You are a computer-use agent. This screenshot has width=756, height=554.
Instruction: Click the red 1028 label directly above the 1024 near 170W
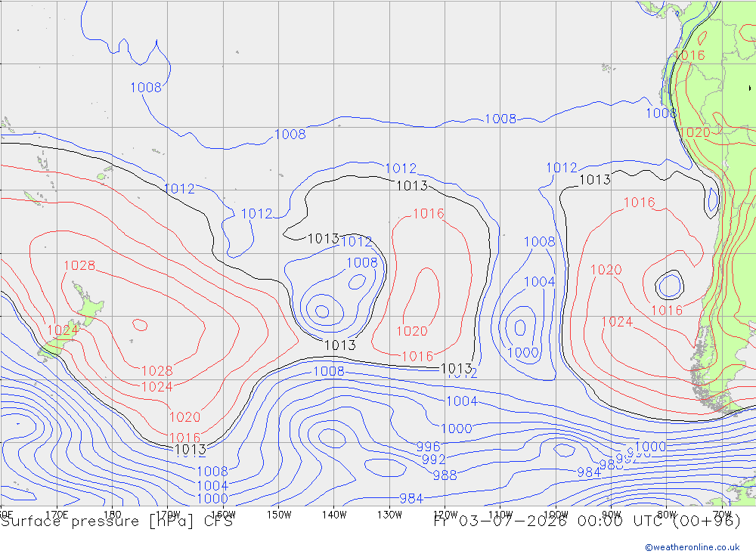point(157,371)
